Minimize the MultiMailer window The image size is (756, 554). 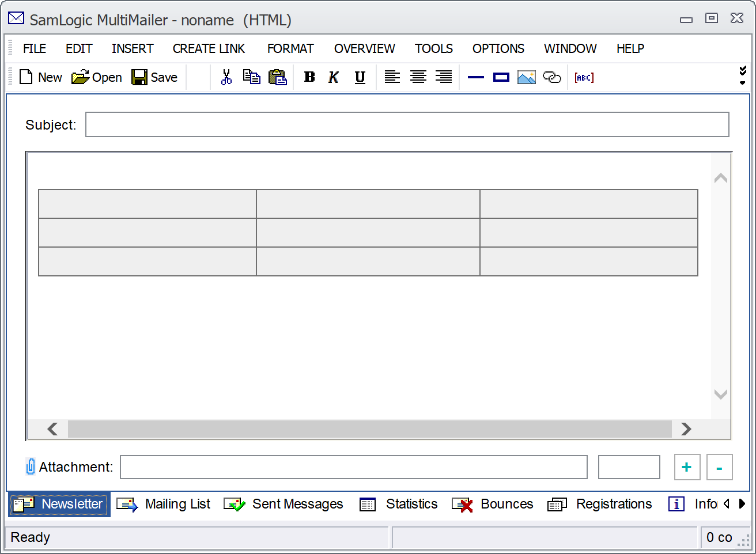(686, 20)
